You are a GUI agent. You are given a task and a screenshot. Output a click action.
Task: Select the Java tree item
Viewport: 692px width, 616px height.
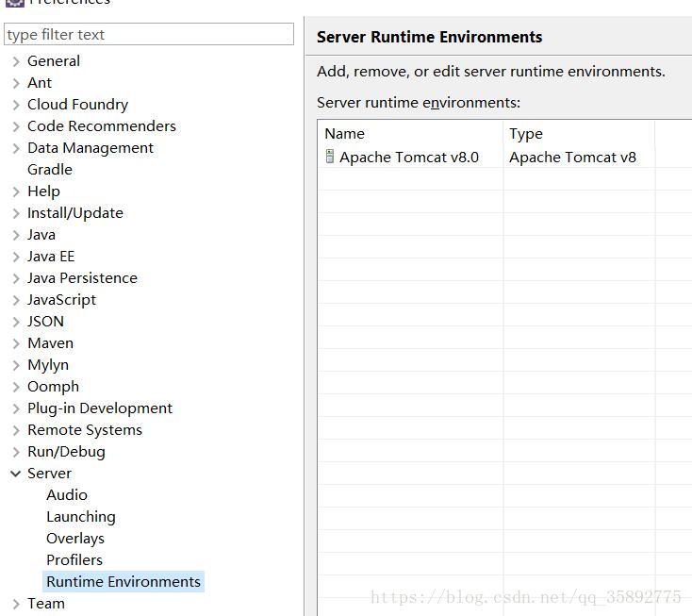point(41,235)
